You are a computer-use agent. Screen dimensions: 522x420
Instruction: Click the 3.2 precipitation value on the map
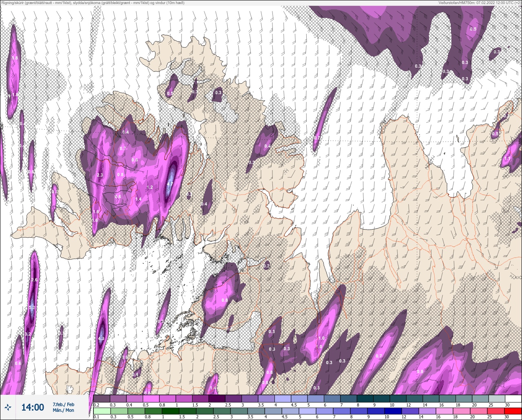pyautogui.click(x=28, y=334)
